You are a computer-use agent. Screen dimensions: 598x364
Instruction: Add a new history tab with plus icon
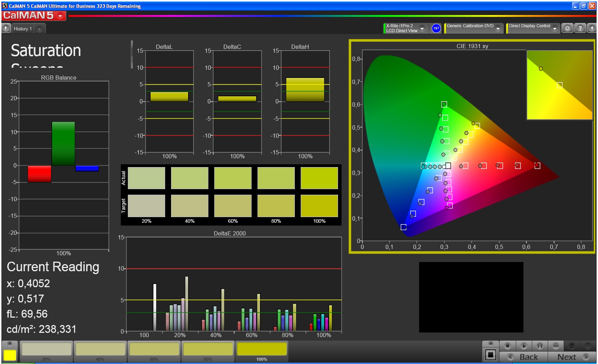pyautogui.click(x=39, y=29)
